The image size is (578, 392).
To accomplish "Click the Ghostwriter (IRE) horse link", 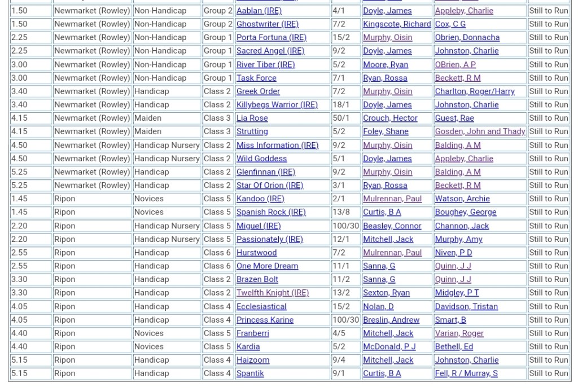I will point(267,24).
